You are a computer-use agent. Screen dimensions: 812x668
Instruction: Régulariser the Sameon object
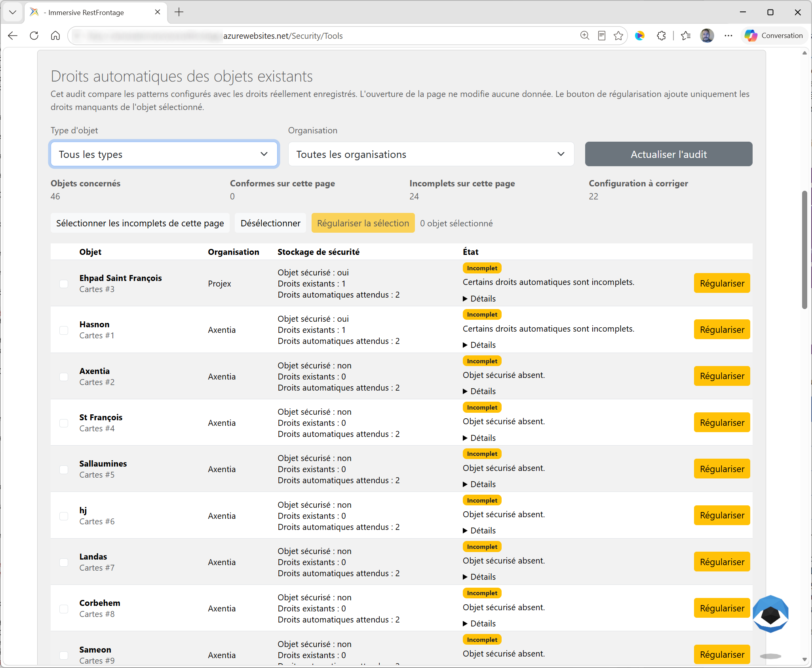722,655
